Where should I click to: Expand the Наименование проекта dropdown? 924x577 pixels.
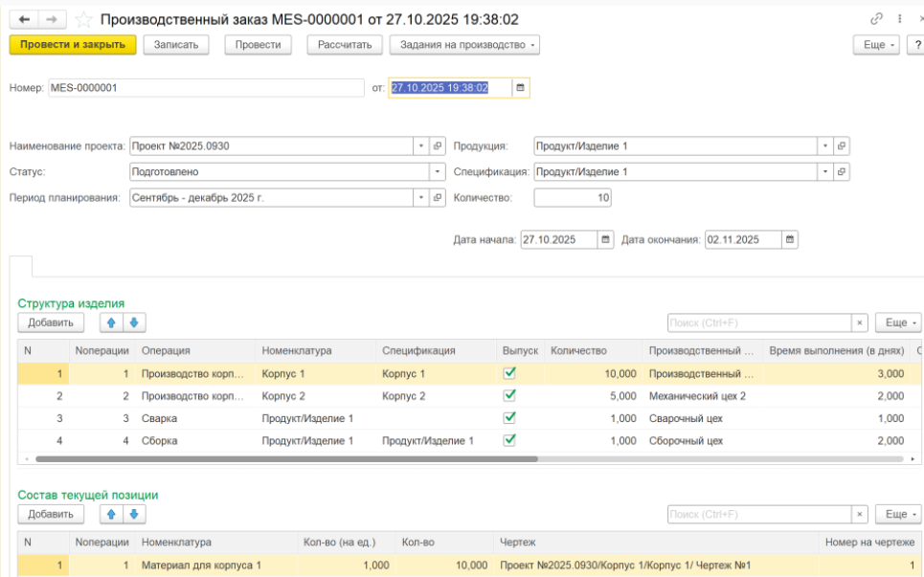420,146
